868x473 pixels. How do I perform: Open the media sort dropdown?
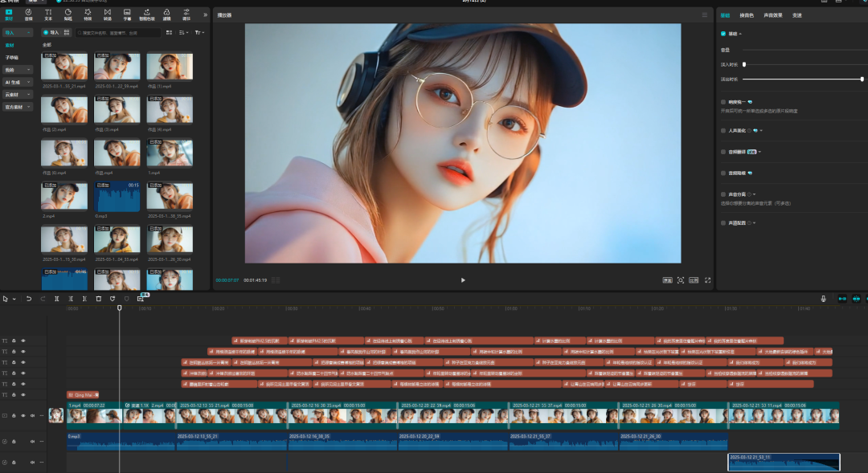pyautogui.click(x=184, y=33)
